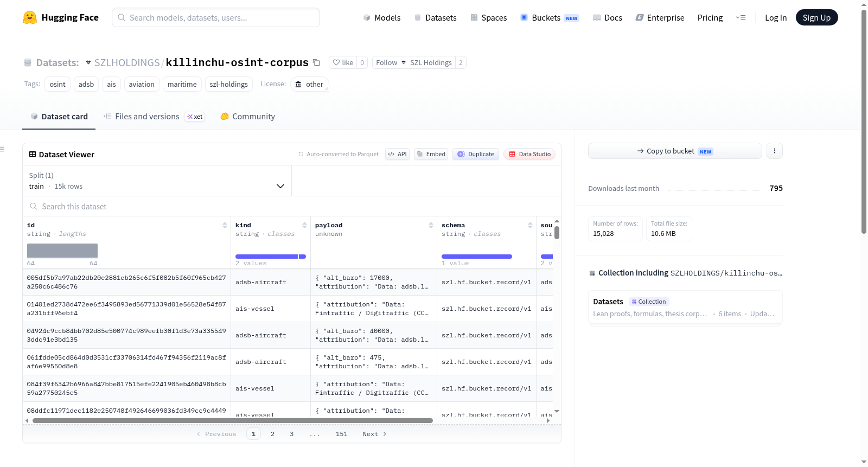This screenshot has width=868, height=467.
Task: Click the id lengths histogram bar
Action: [62, 251]
